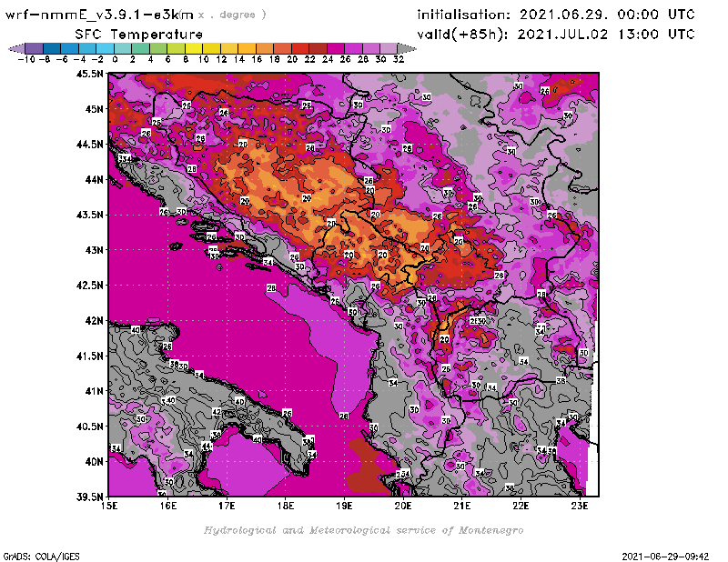This screenshot has height=562, width=728.
Task: Click the latitude label '41.5N'
Action: (89, 356)
